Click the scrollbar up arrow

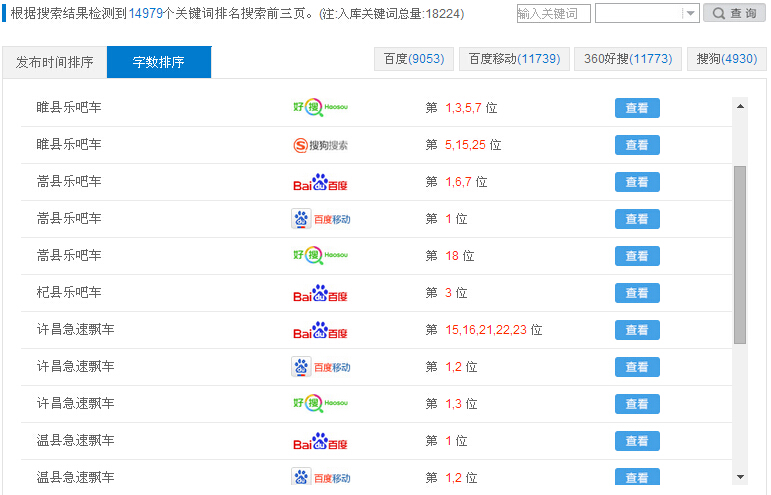(740, 106)
